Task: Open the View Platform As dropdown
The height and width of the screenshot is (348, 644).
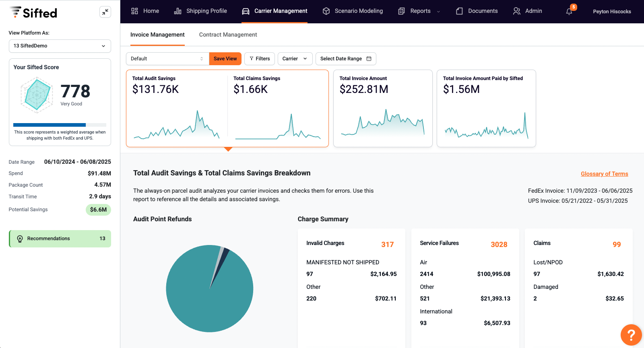Action: point(60,46)
